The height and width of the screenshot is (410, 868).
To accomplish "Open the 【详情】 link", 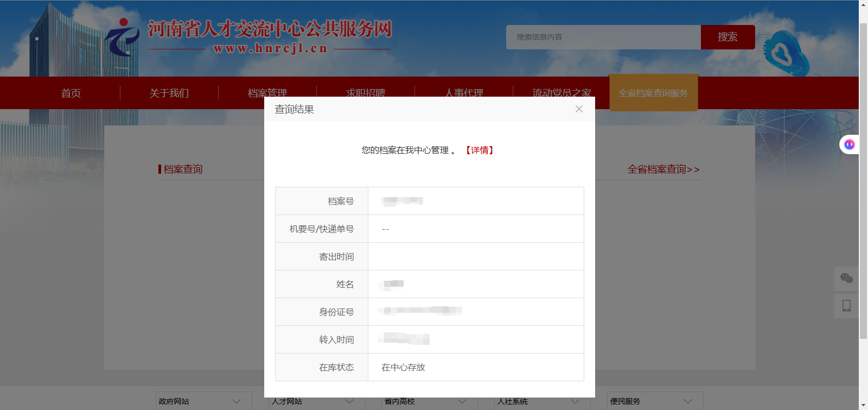I will [x=480, y=150].
